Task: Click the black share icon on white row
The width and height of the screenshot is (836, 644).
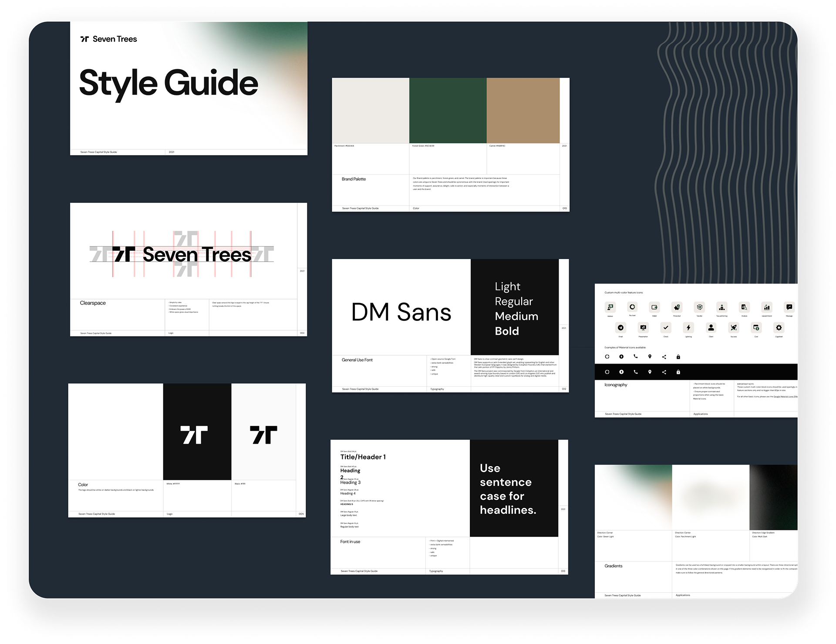Action: click(664, 357)
